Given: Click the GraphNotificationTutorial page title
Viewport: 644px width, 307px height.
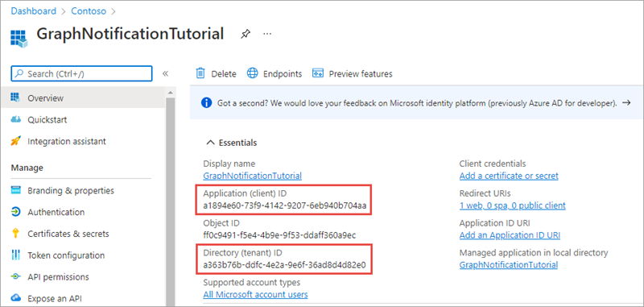Looking at the screenshot, I should point(130,34).
